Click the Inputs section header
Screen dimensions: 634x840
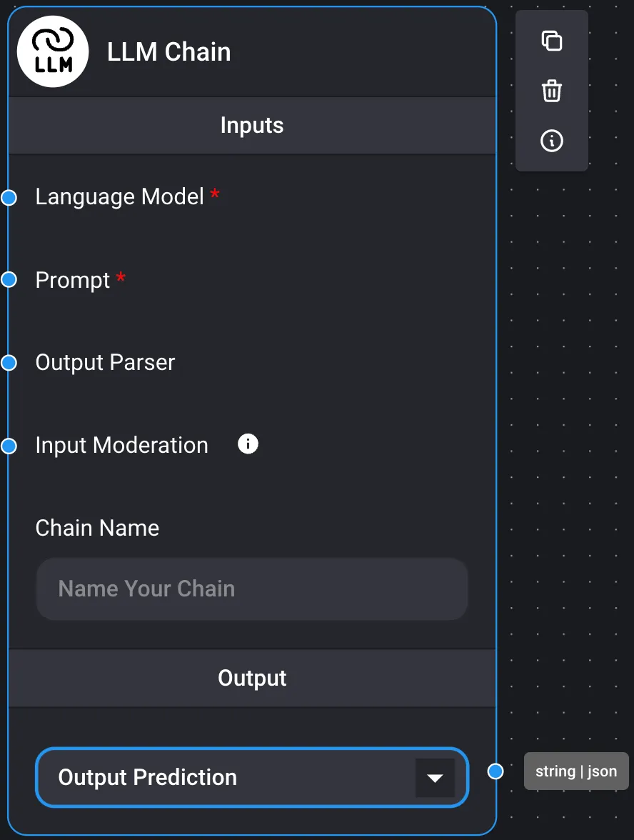pyautogui.click(x=252, y=126)
